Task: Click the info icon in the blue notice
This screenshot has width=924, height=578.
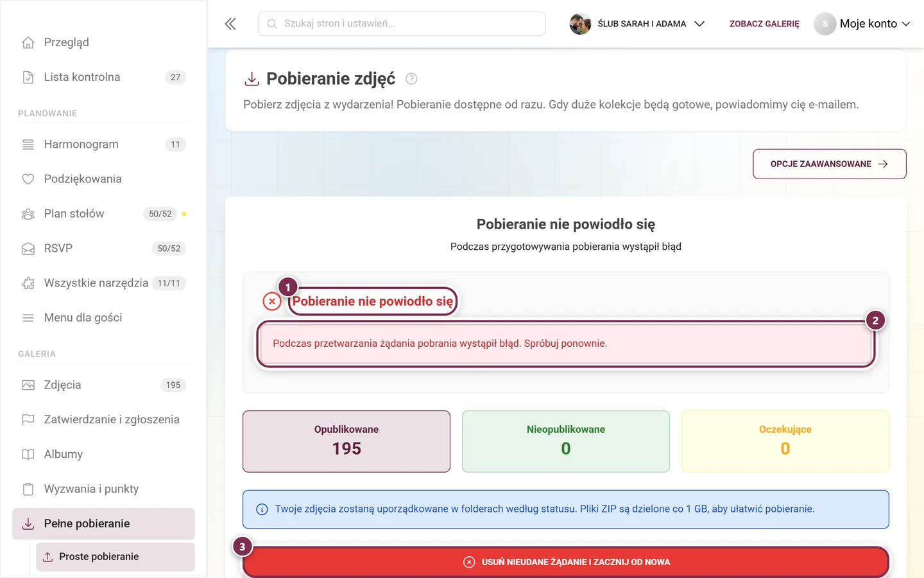Action: 262,509
